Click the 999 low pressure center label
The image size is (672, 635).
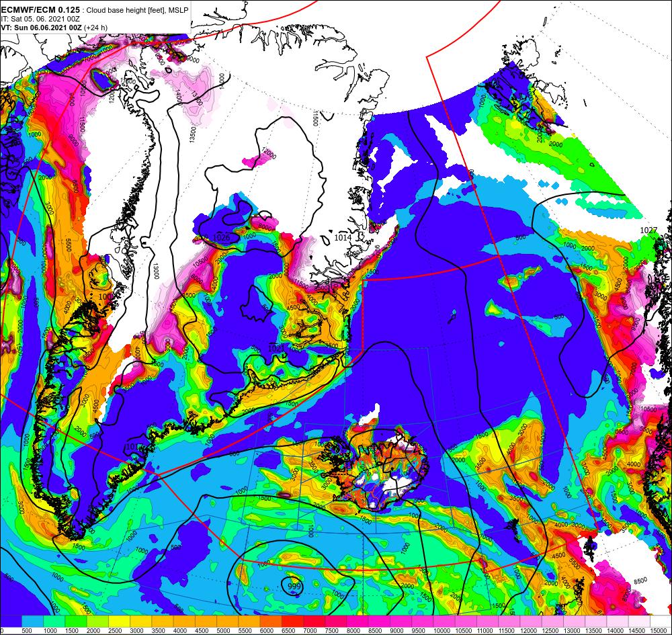(294, 586)
